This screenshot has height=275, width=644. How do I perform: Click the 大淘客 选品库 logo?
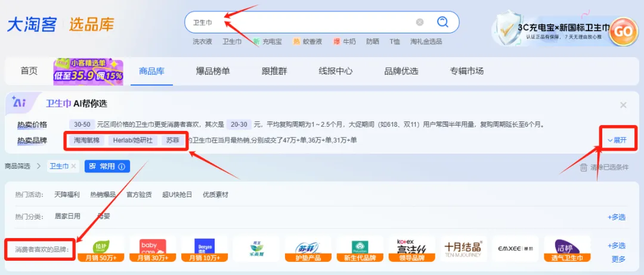tap(60, 24)
